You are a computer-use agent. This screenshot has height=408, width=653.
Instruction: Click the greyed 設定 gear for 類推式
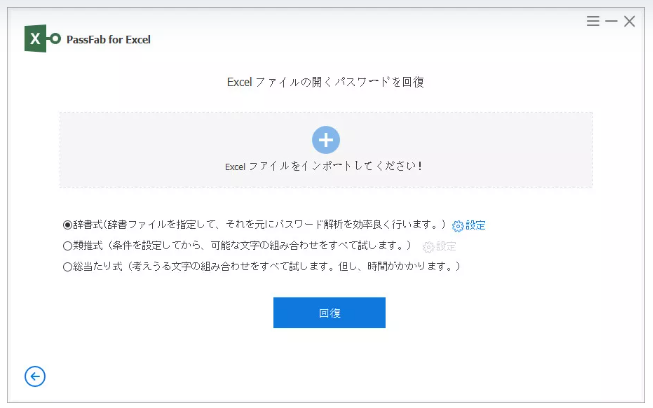pos(439,246)
